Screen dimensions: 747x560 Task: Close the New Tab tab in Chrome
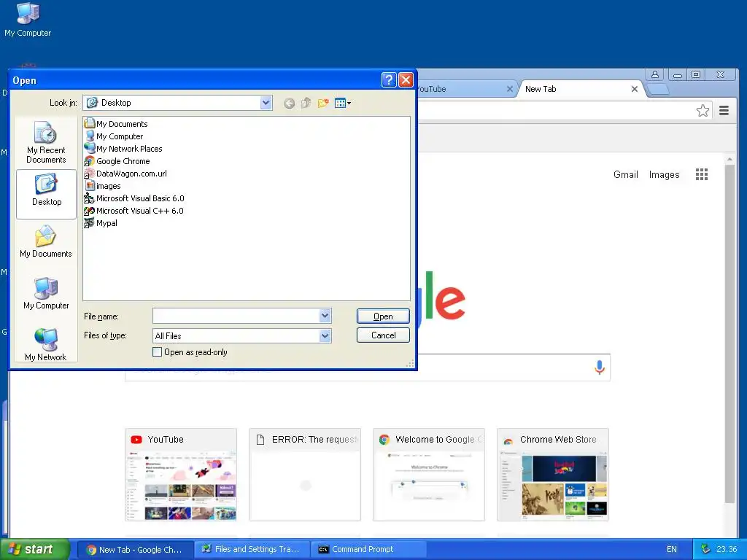635,89
